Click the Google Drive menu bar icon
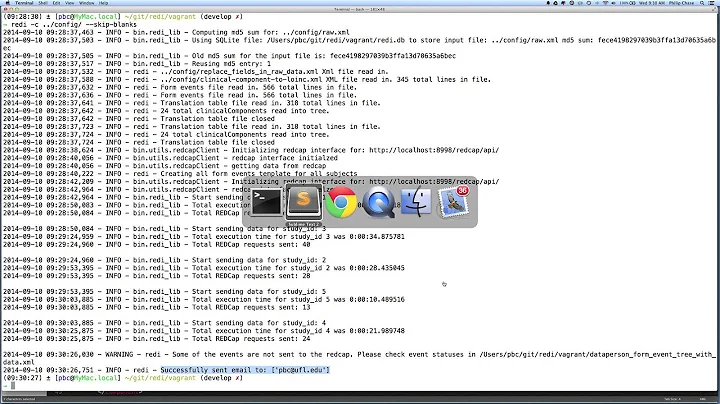Image resolution: width=720 pixels, height=404 pixels. point(555,3)
